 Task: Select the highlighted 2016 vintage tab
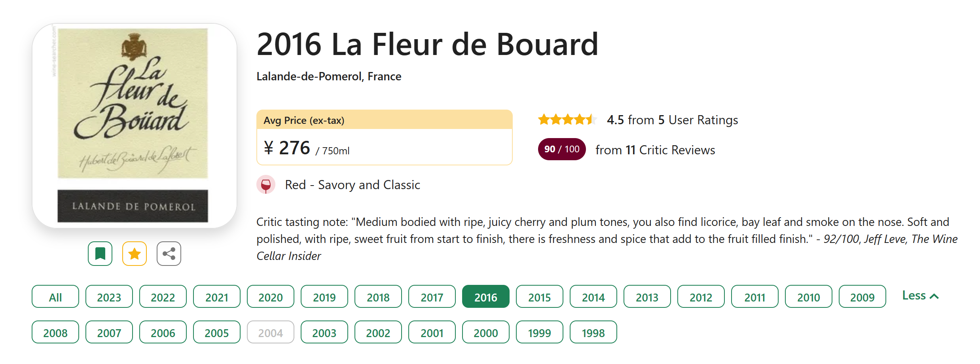point(486,297)
